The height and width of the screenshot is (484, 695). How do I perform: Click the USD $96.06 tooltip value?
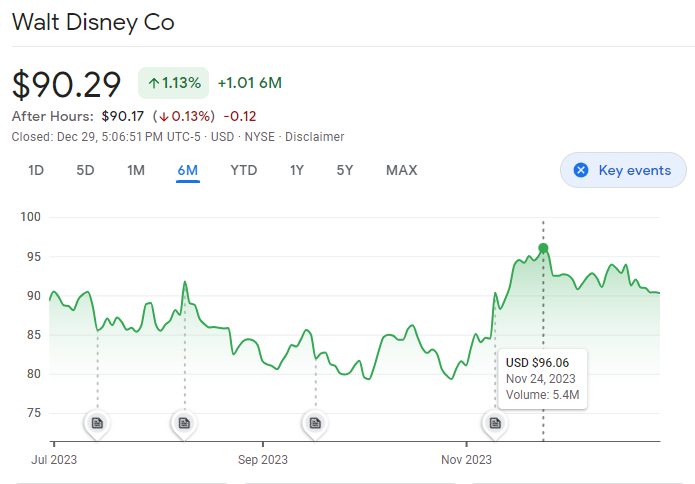(x=537, y=363)
